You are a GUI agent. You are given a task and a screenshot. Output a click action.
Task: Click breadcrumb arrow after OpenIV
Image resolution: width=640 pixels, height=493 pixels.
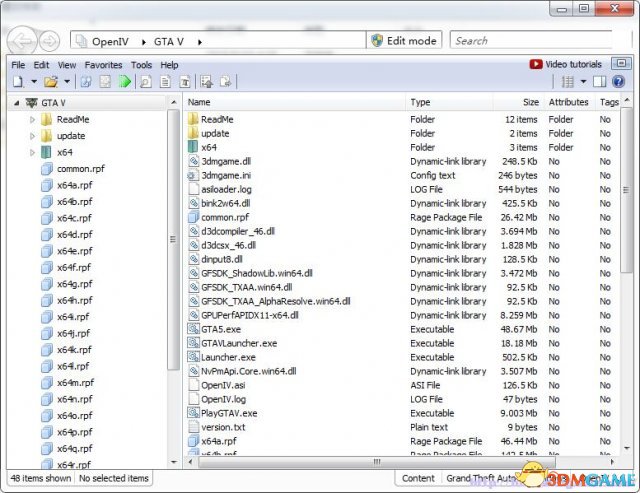pyautogui.click(x=144, y=42)
